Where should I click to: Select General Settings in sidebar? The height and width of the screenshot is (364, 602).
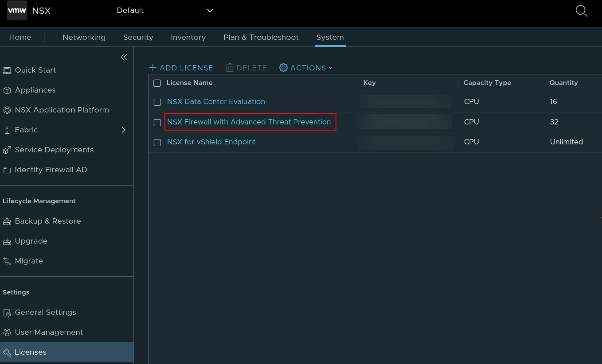pyautogui.click(x=45, y=312)
